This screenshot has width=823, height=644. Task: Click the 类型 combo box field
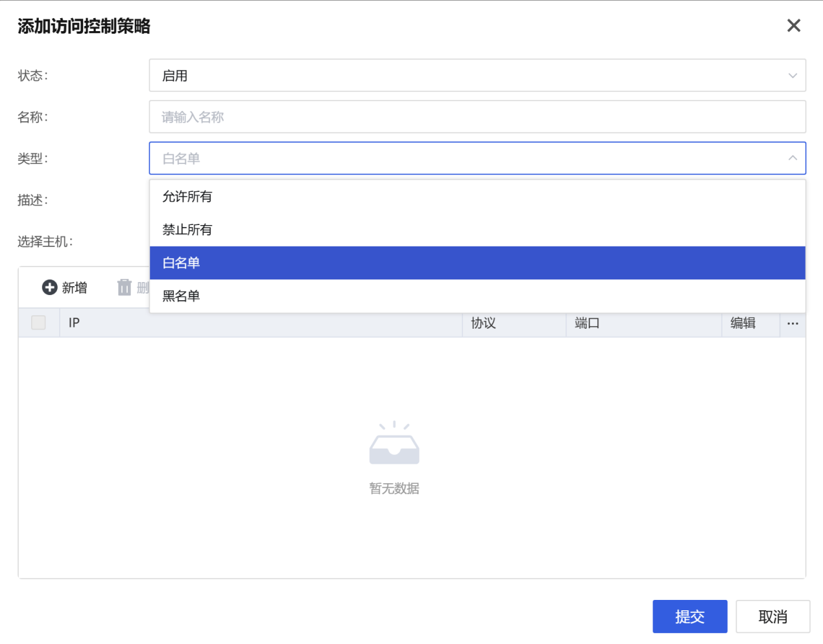454,158
